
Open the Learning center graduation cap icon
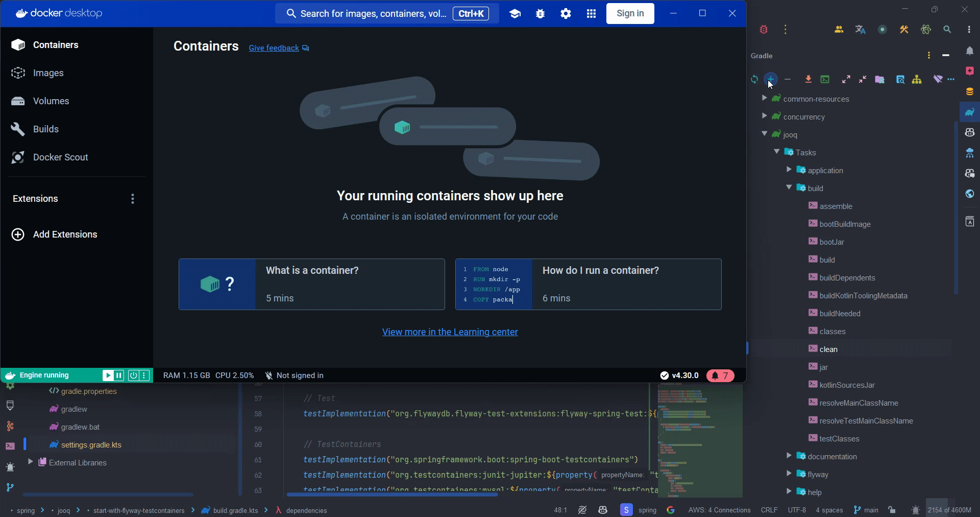515,14
